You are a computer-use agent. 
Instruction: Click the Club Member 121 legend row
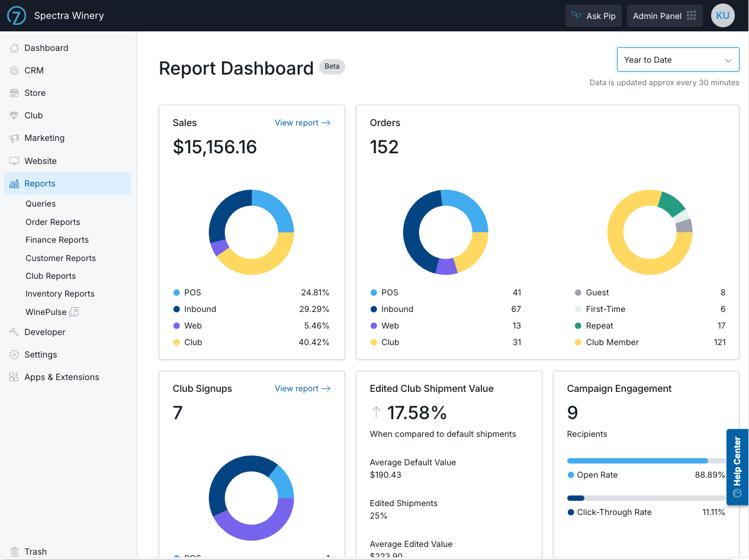pos(650,342)
